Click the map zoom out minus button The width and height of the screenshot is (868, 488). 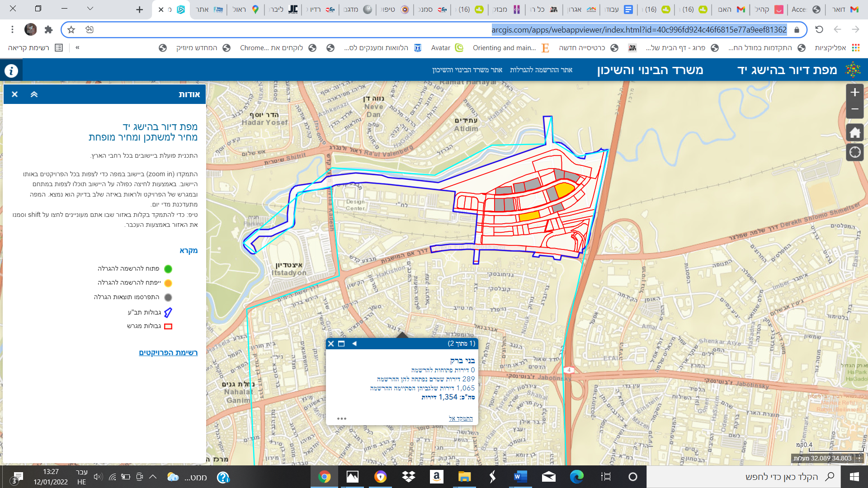[x=854, y=109]
